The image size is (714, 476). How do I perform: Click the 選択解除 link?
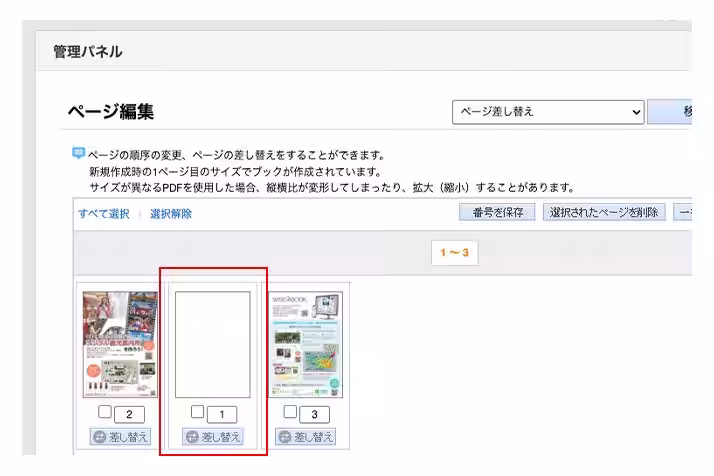pos(171,214)
